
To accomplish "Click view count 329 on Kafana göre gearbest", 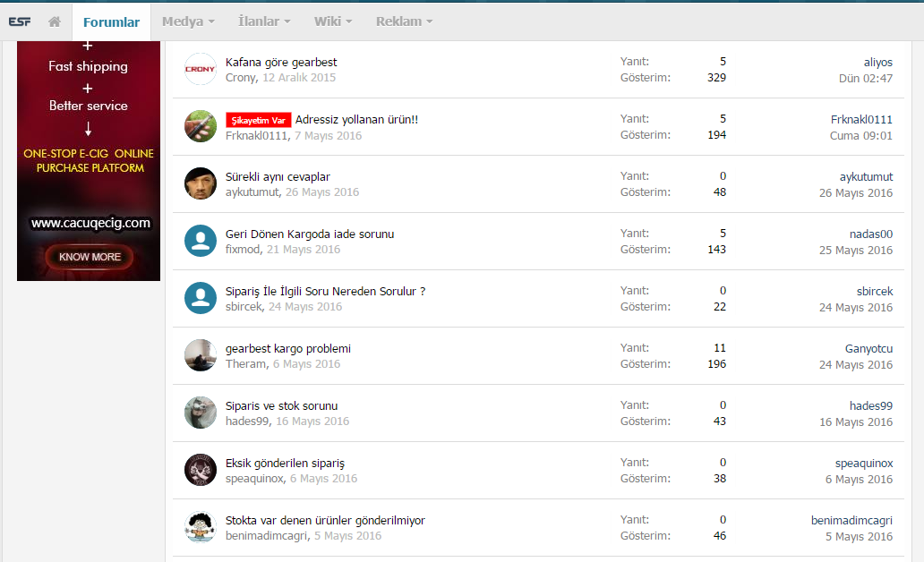I will coord(716,78).
